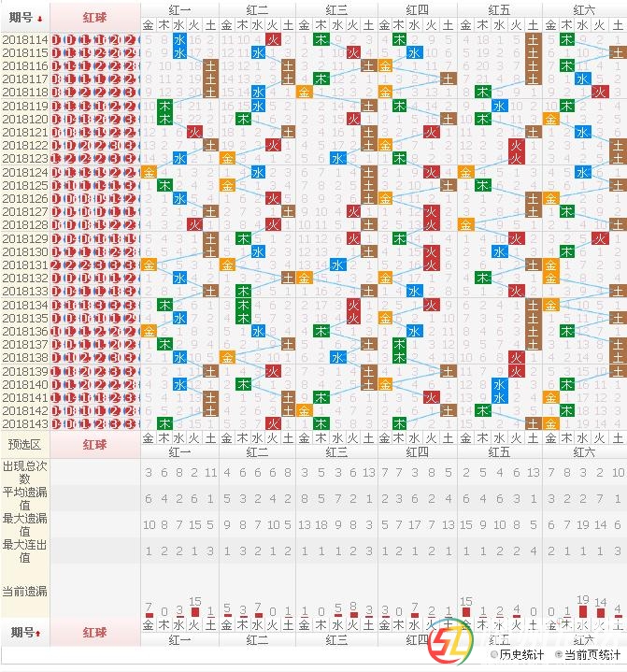Click the 出现总次数 statistics row label
Screen dimensions: 627x672
(x=24, y=472)
